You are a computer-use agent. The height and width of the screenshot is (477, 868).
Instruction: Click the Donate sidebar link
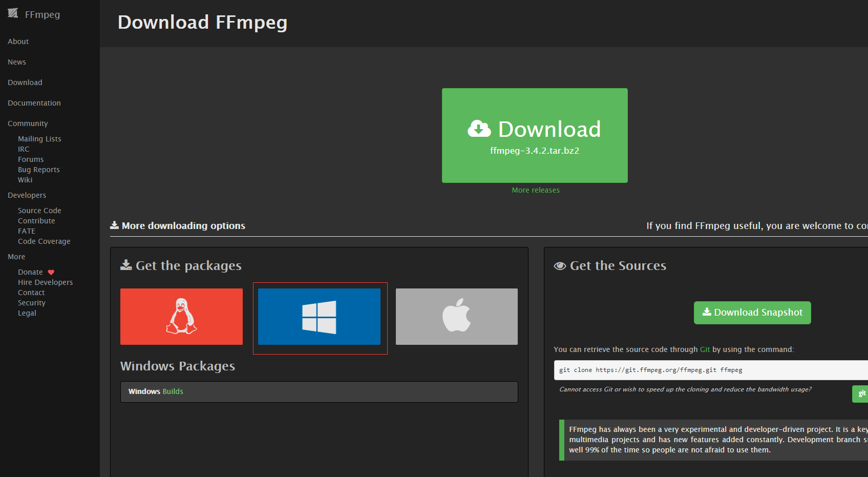[30, 272]
